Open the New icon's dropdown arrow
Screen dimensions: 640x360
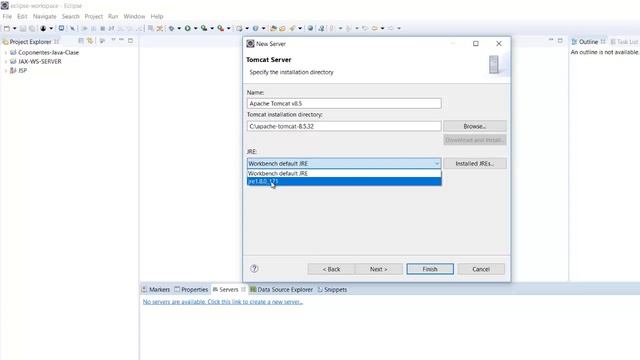click(14, 28)
